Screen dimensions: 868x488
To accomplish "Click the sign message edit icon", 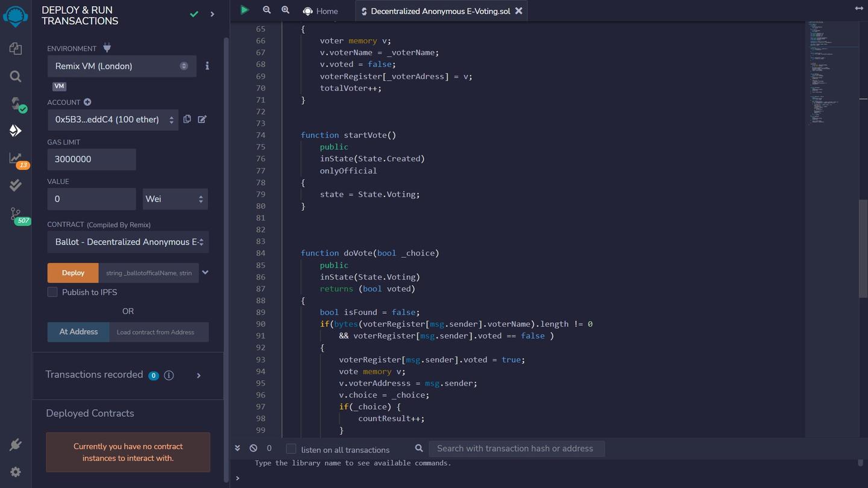I will coord(203,119).
